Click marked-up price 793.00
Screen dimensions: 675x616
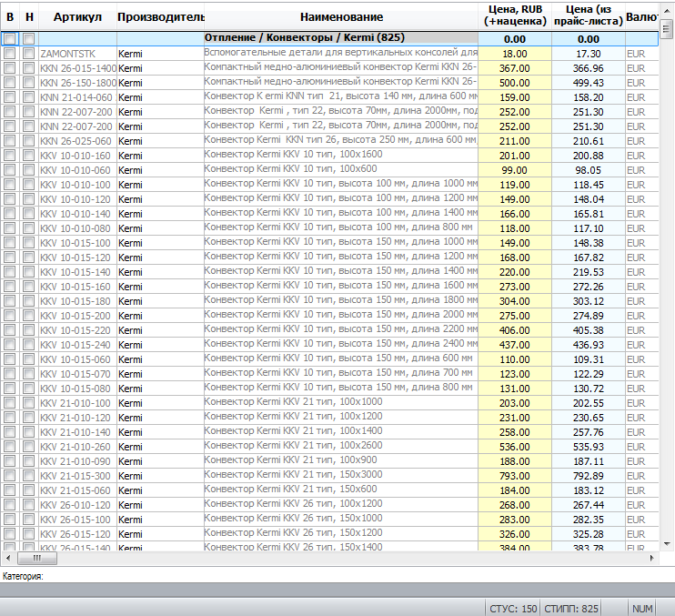[515, 476]
